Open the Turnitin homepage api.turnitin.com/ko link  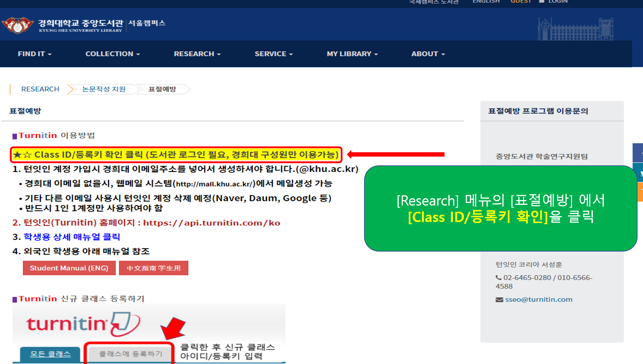tap(212, 223)
